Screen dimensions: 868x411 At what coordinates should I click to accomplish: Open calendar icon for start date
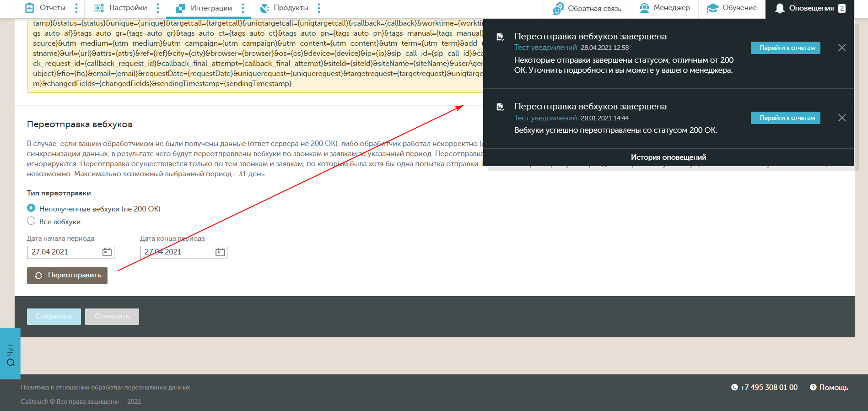(x=107, y=252)
